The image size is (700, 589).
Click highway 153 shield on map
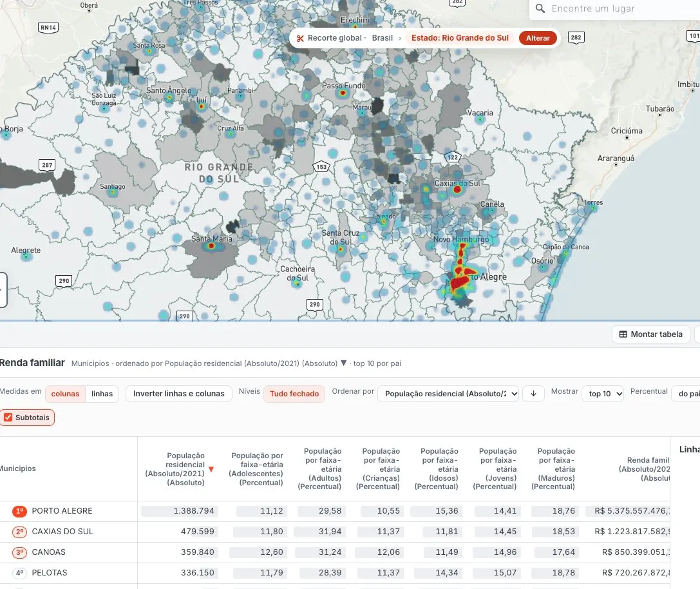click(x=321, y=167)
